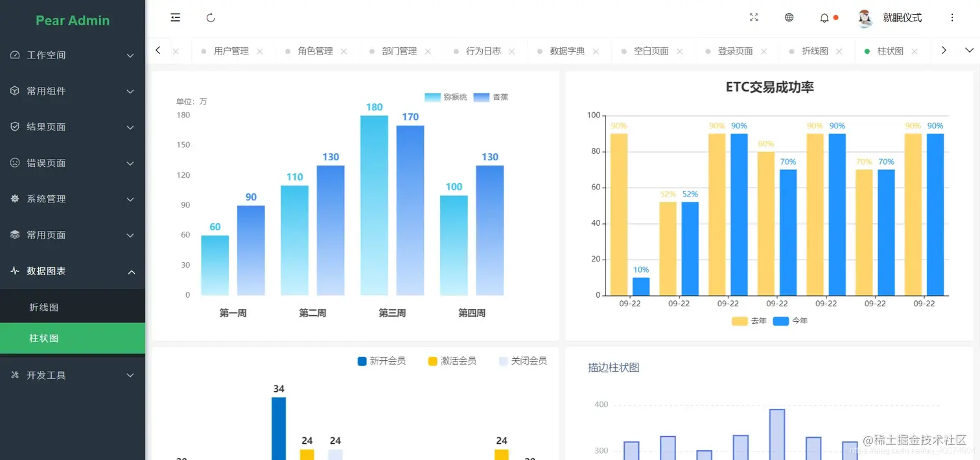Select 柱状图 sidebar item

pyautogui.click(x=73, y=338)
